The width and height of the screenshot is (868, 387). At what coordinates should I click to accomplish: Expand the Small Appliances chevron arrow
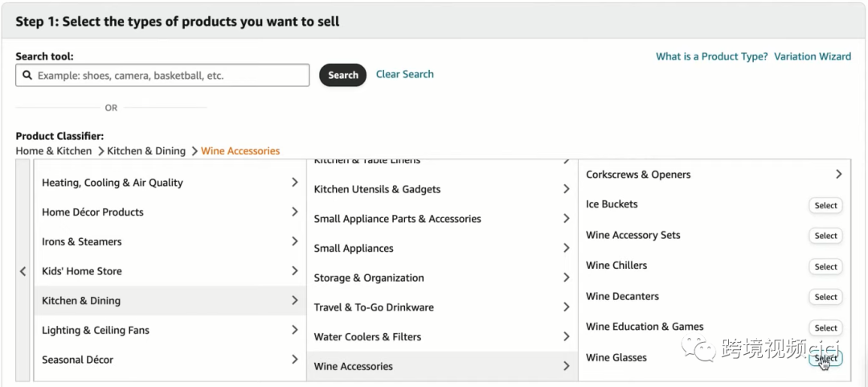566,248
